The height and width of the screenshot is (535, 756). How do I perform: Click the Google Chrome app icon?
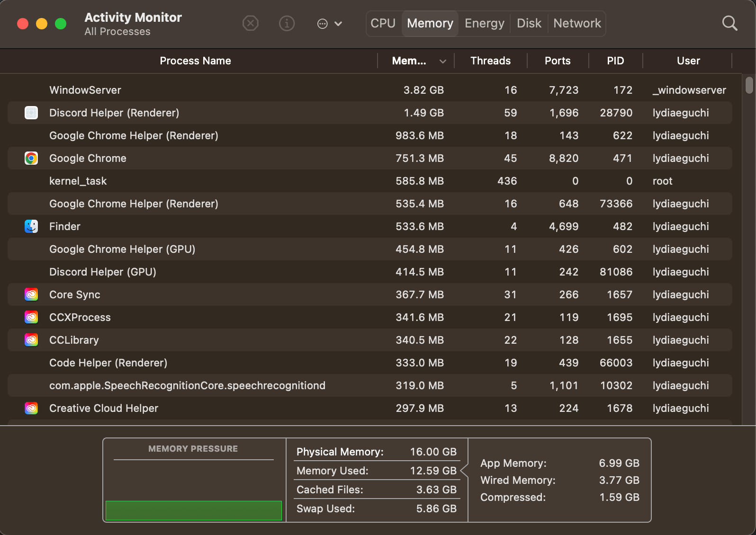pyautogui.click(x=31, y=158)
